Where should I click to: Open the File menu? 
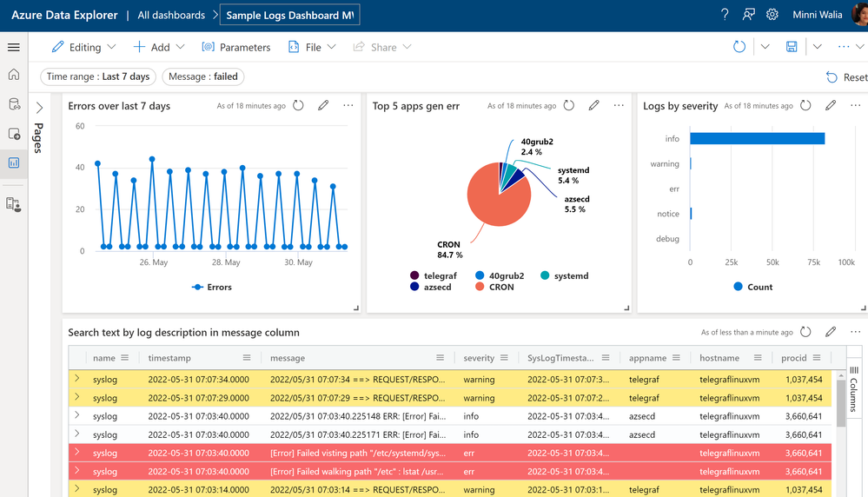click(312, 47)
